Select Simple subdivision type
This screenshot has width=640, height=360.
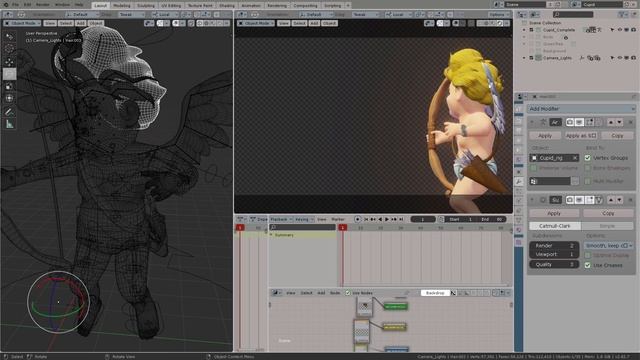pos(607,226)
